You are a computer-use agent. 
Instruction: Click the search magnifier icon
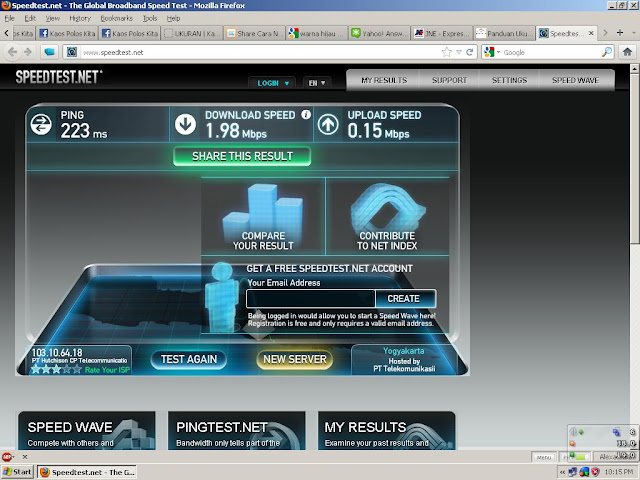click(x=607, y=52)
